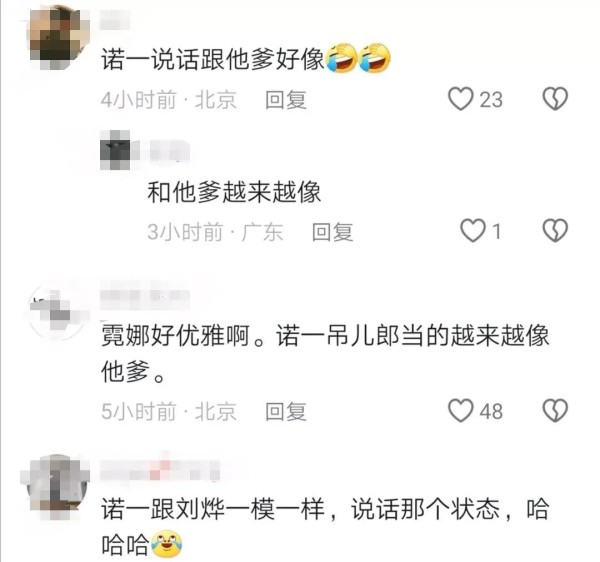Image resolution: width=600 pixels, height=562 pixels.
Task: Like the reply 和他爹越来越像
Action: pos(473,230)
